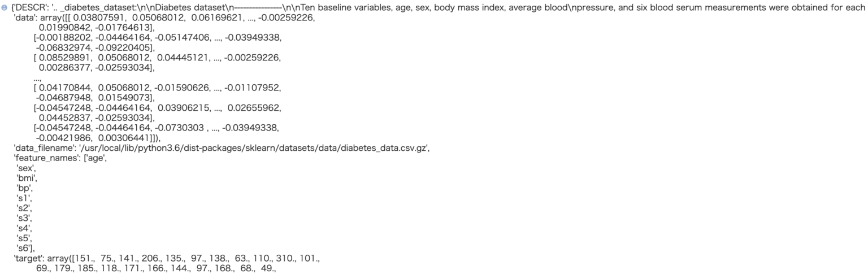Click the 'bmi' feature name
The image size is (868, 274).
(27, 178)
